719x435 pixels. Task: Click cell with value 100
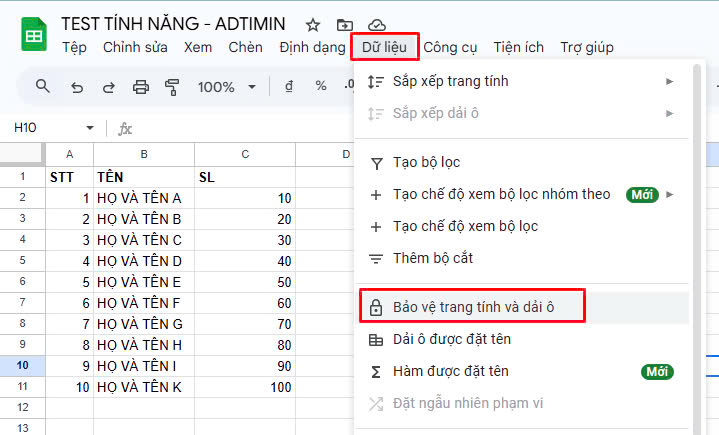click(245, 387)
